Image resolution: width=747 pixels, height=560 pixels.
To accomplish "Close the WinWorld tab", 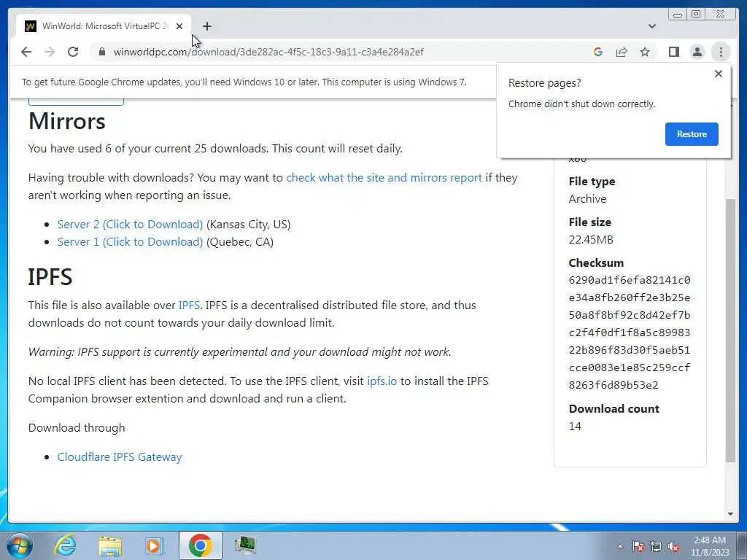I will [179, 26].
